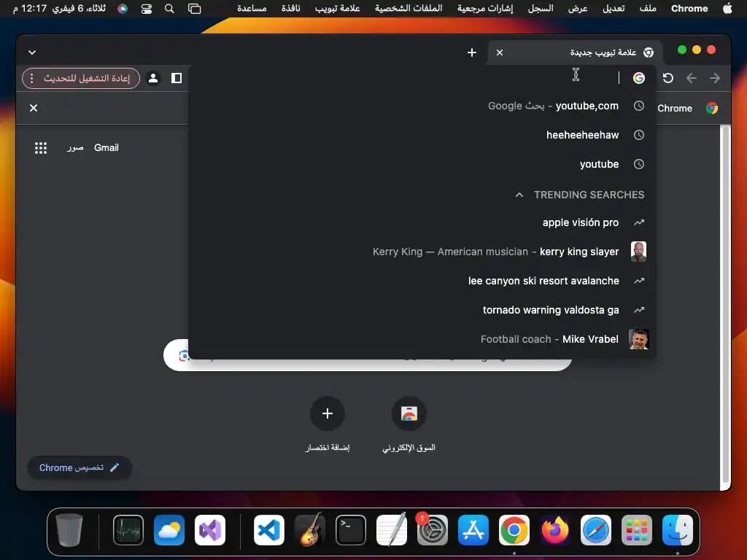Click the Web Store shortcut icon

pos(409,413)
